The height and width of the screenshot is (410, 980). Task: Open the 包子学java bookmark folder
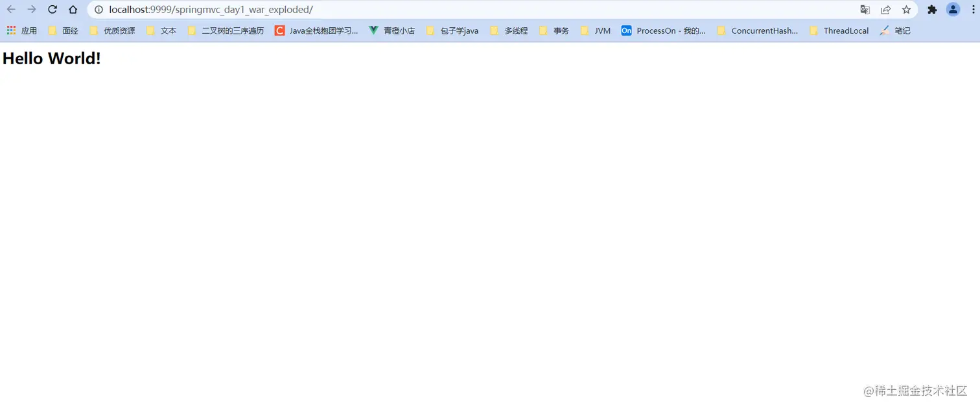click(452, 30)
